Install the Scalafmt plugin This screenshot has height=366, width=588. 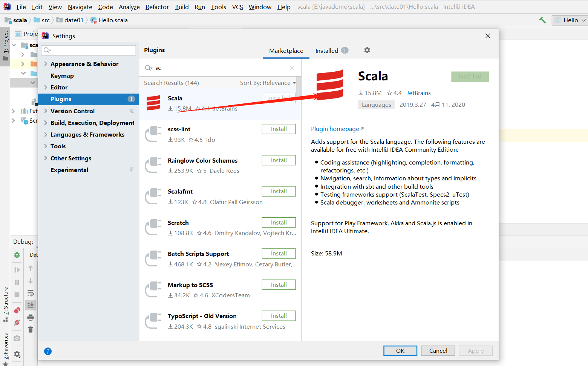(279, 191)
